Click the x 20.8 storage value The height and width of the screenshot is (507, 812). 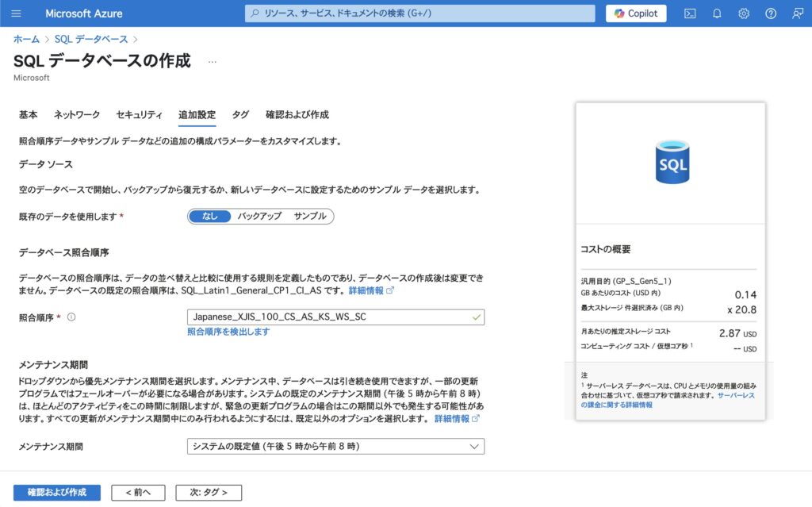click(x=741, y=310)
